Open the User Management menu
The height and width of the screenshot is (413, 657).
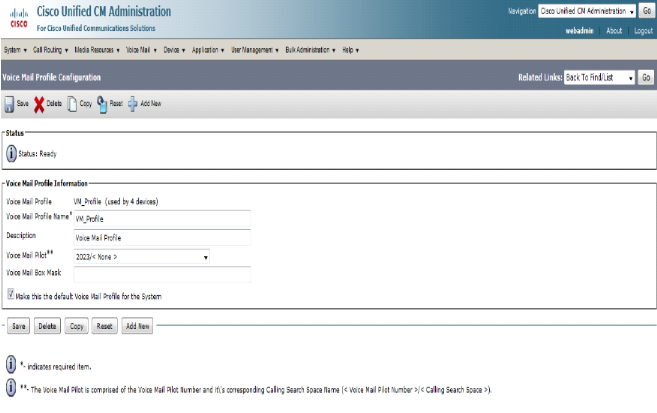pyautogui.click(x=255, y=50)
